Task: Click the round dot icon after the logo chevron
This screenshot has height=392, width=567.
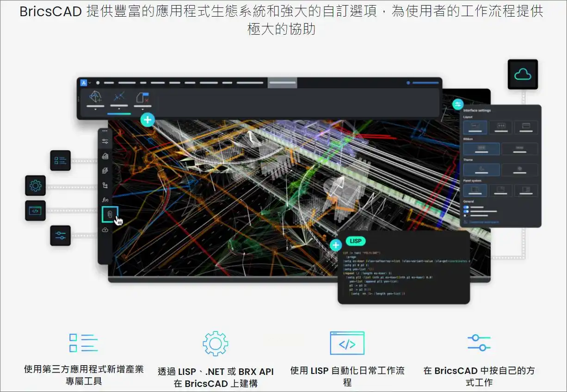Action: pyautogui.click(x=98, y=83)
